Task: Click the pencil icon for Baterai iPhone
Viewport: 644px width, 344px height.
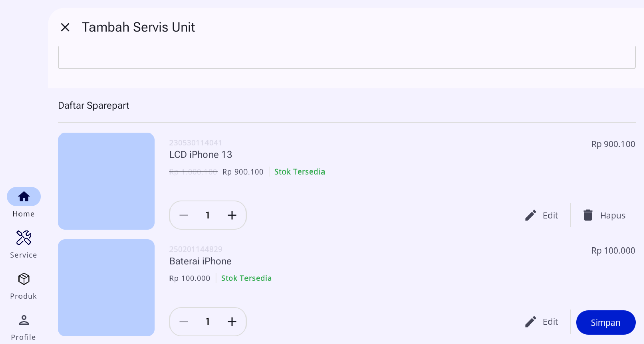Action: [x=531, y=322]
